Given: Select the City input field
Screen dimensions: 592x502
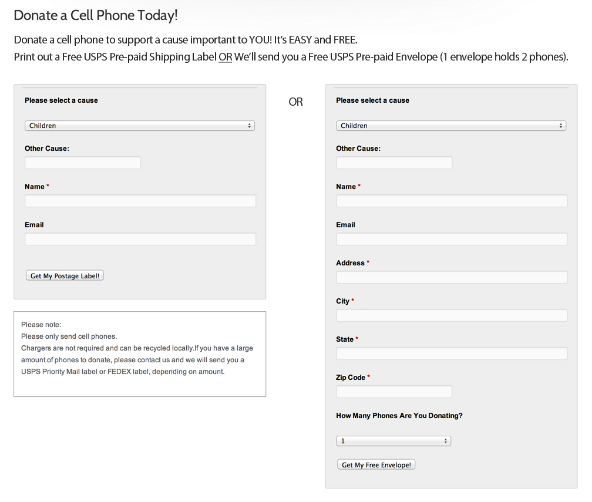Looking at the screenshot, I should click(452, 316).
